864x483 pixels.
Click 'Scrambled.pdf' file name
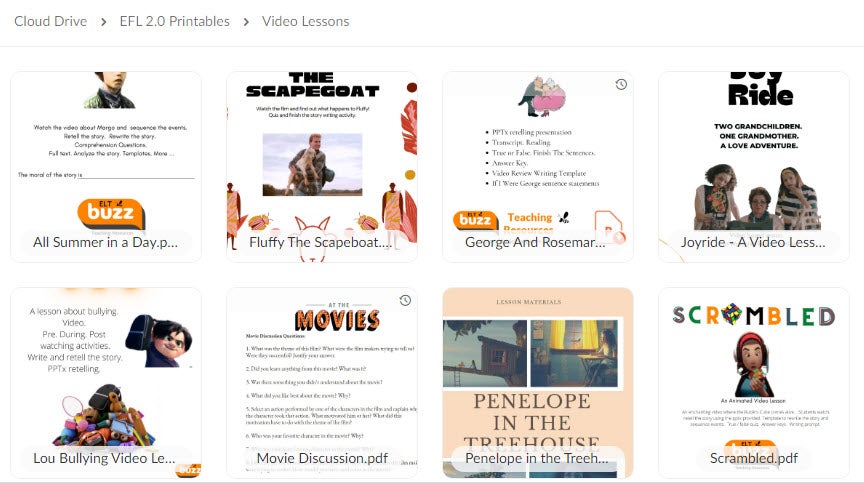click(754, 458)
